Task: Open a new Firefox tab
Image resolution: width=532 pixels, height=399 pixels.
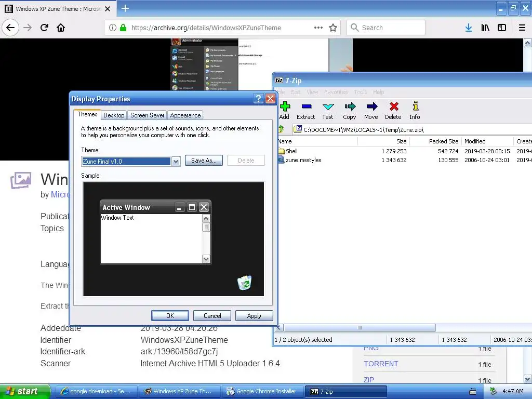Action: point(125,8)
